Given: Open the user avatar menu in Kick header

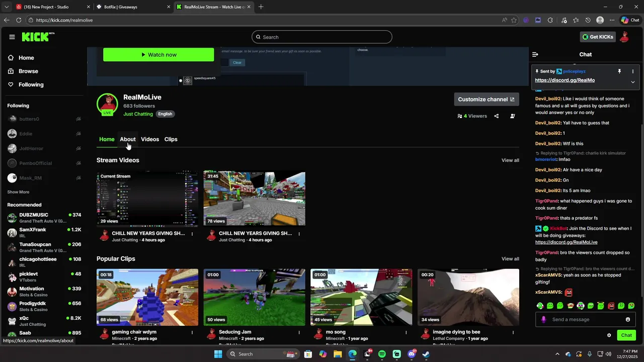Looking at the screenshot, I should click(x=624, y=37).
